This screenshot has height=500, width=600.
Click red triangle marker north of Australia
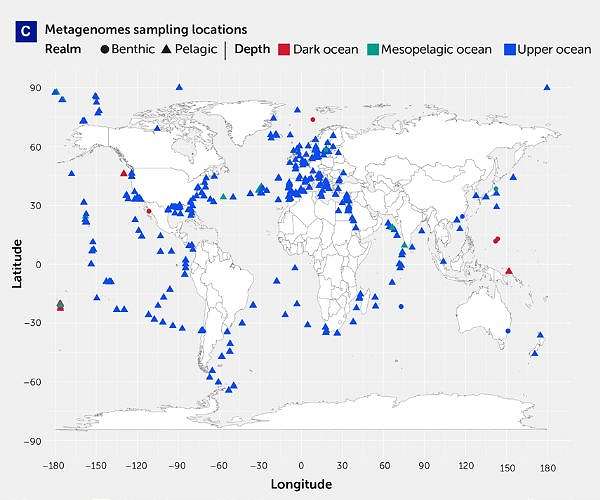point(509,271)
